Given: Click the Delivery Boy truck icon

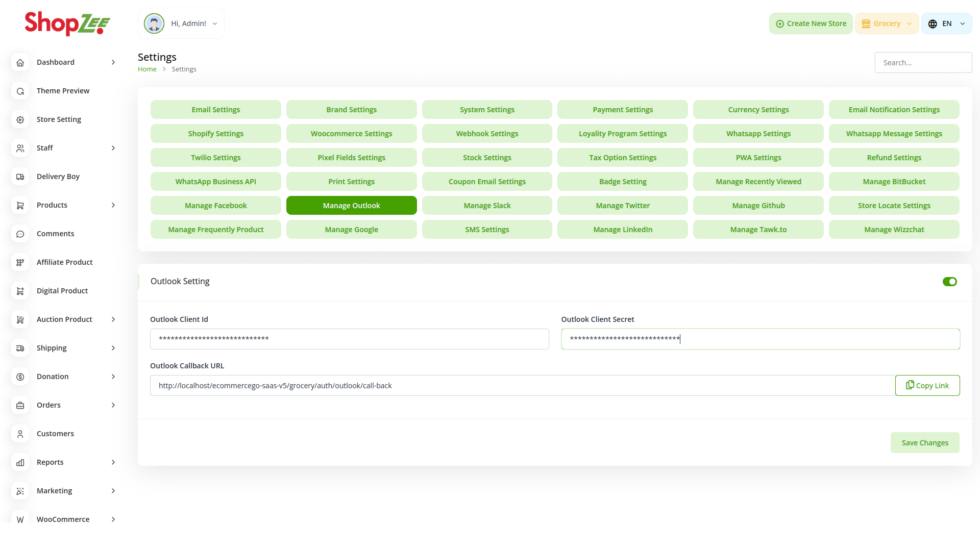Looking at the screenshot, I should pyautogui.click(x=20, y=177).
